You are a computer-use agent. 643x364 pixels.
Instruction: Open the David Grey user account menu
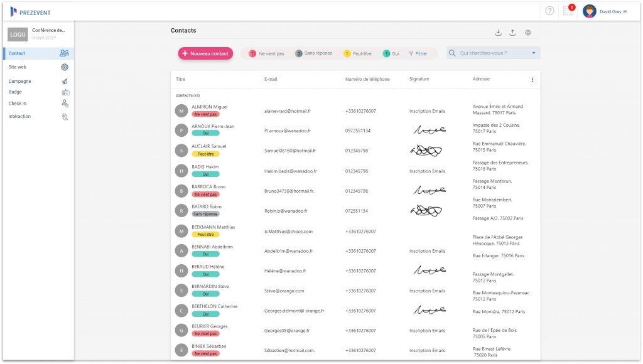(605, 11)
